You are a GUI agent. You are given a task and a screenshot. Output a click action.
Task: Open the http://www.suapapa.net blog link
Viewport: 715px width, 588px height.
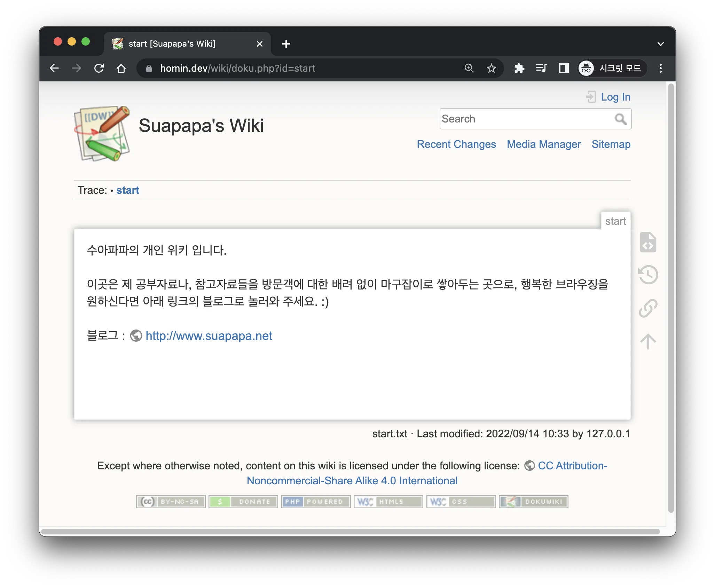[x=209, y=336]
